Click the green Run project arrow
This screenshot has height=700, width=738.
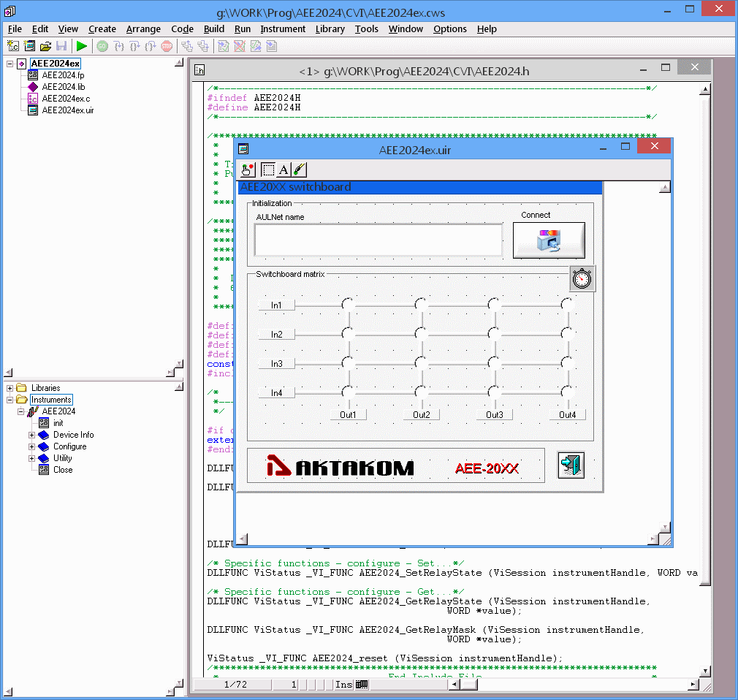(x=81, y=46)
